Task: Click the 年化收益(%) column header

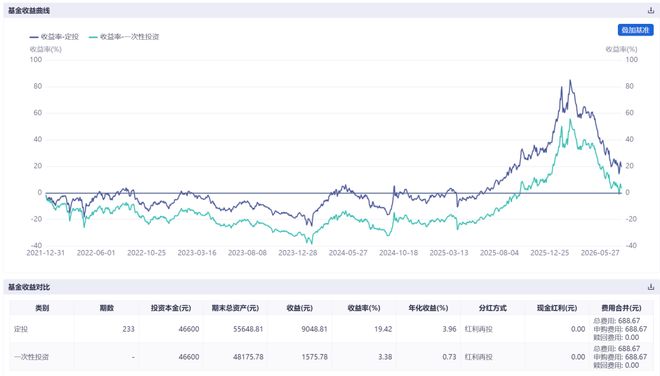Action: (x=428, y=308)
